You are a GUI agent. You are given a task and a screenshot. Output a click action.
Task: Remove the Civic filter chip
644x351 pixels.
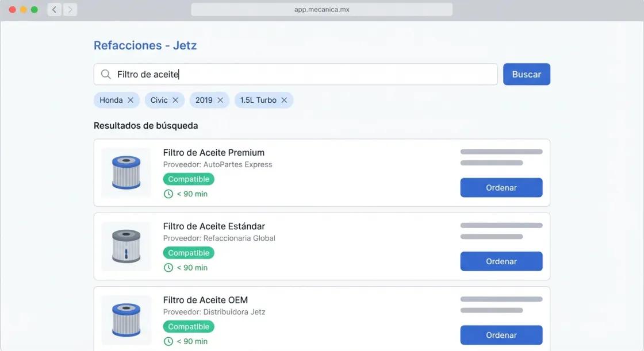(177, 100)
